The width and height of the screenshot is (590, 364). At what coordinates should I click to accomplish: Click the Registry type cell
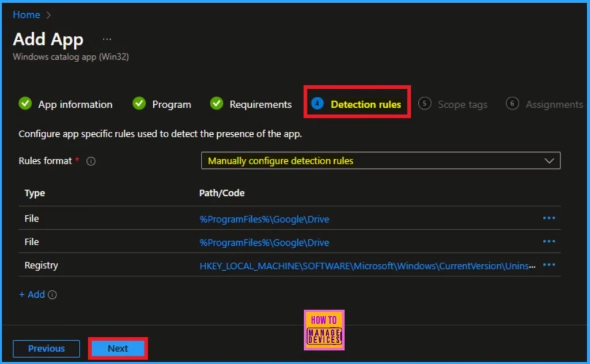coord(41,266)
